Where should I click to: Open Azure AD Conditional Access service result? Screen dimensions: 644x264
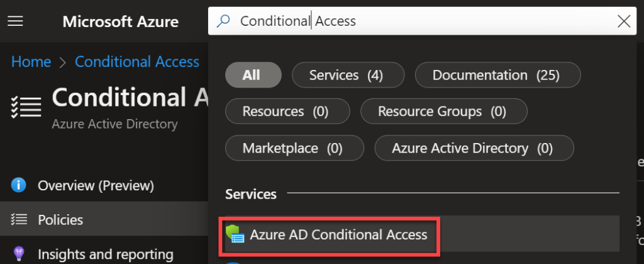point(332,235)
